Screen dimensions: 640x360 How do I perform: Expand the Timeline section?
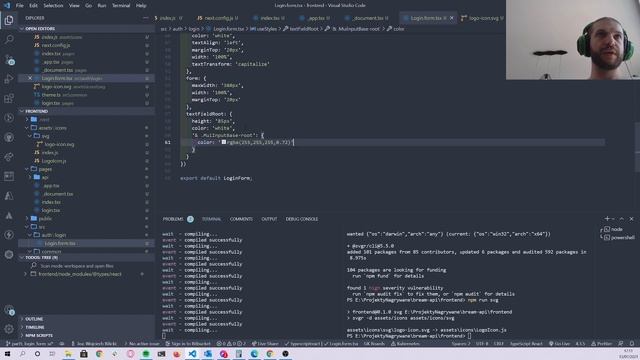click(x=86, y=327)
